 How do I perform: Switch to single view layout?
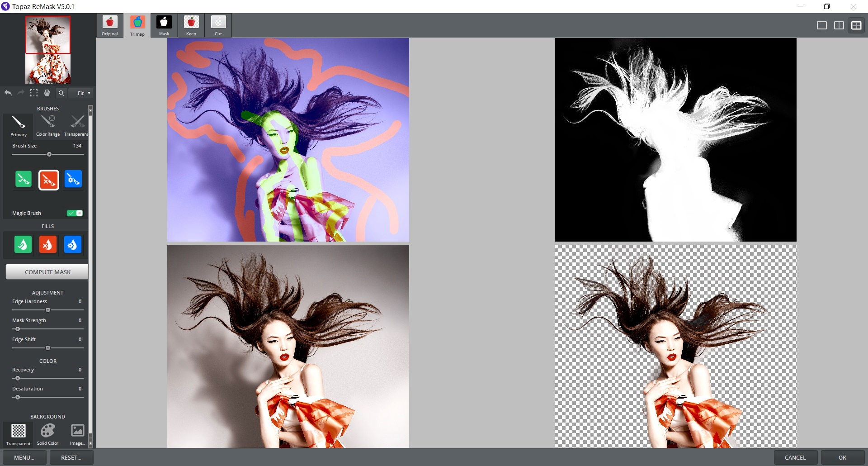[821, 25]
